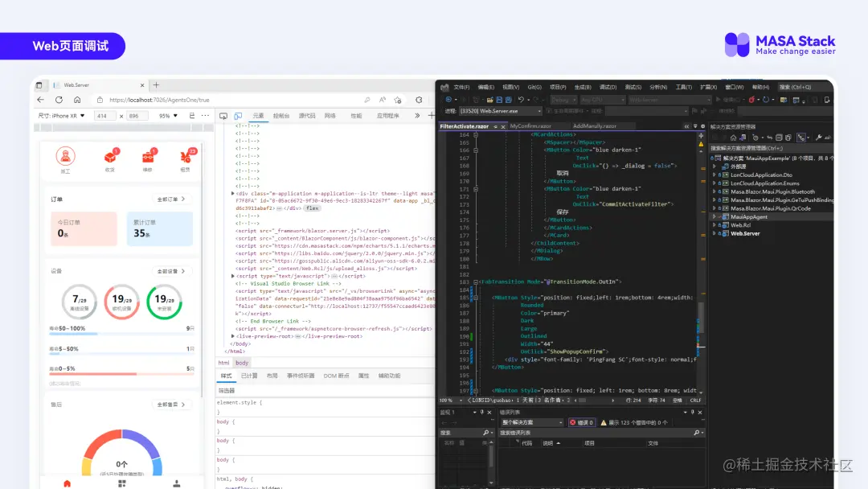Click editor settings gear near tab strip
Viewport: 868px width, 489px height.
tap(703, 126)
